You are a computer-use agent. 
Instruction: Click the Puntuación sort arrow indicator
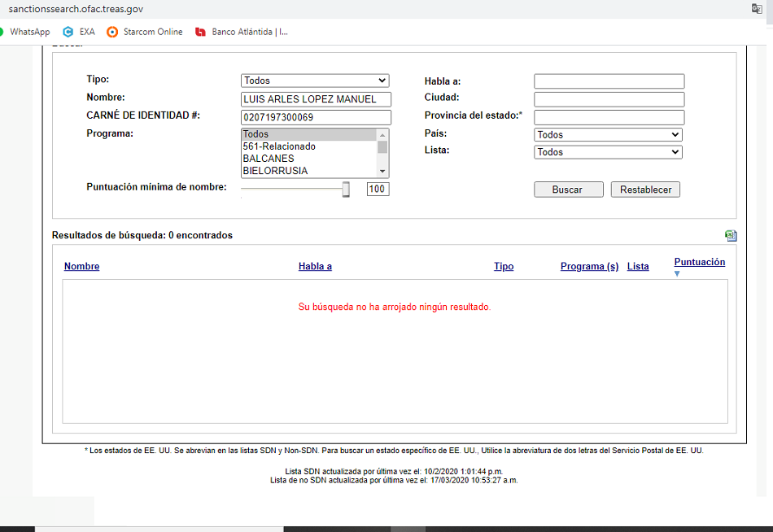(x=676, y=274)
